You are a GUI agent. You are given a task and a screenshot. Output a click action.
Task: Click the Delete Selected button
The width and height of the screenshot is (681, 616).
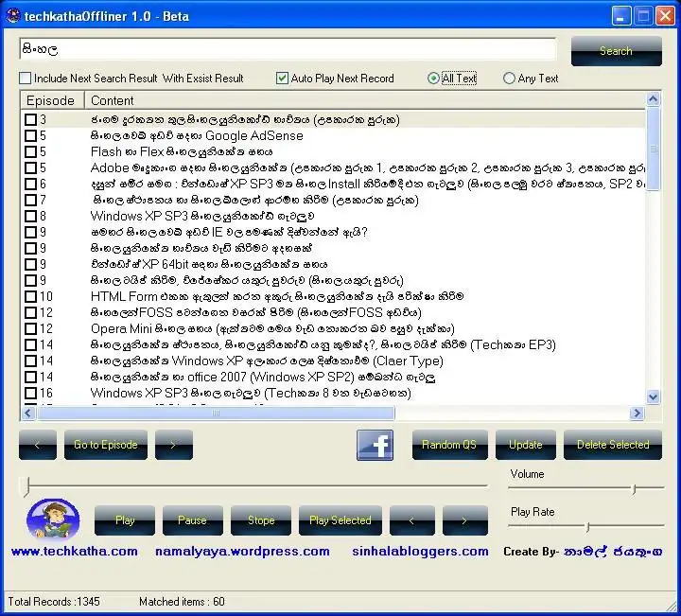click(x=613, y=445)
